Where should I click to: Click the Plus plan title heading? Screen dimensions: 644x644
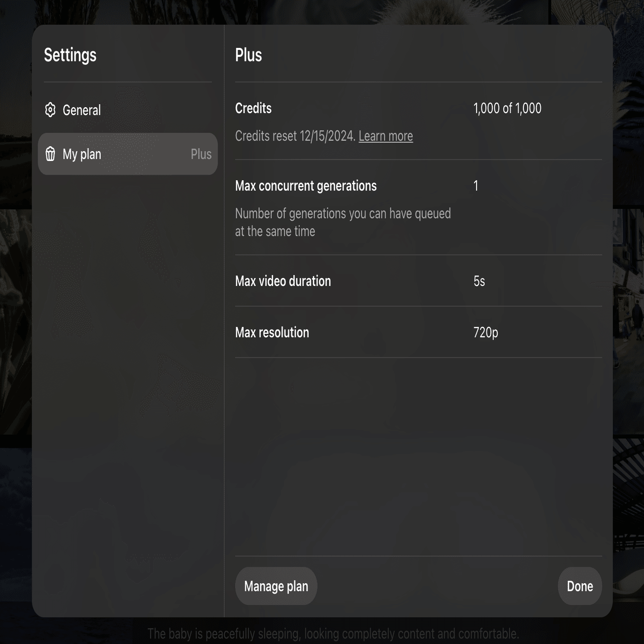248,55
